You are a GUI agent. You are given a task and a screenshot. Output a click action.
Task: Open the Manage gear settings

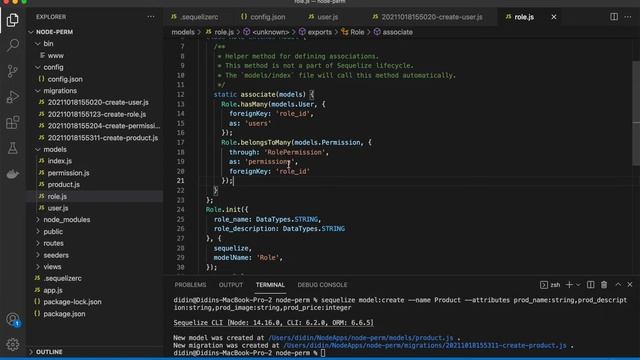coord(13,344)
